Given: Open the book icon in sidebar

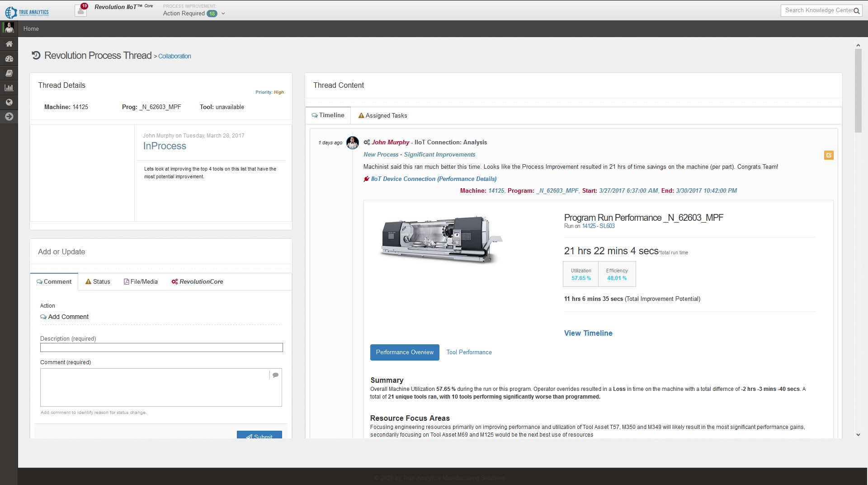Looking at the screenshot, I should click(x=9, y=73).
